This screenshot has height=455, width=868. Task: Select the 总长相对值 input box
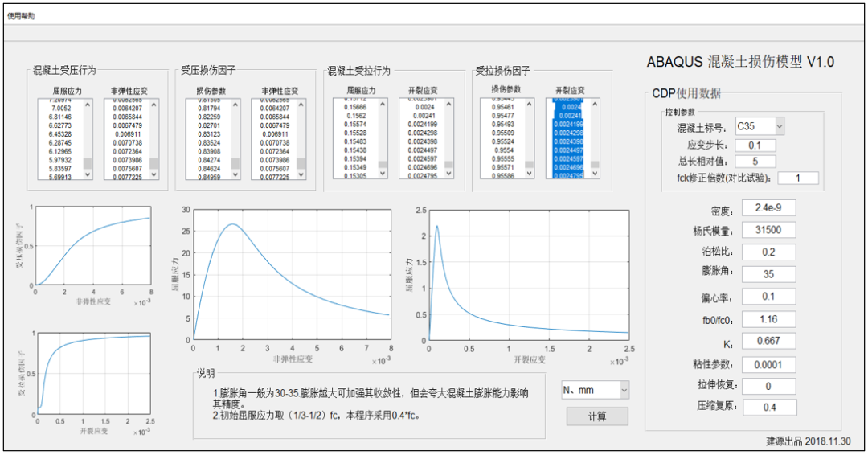point(755,161)
